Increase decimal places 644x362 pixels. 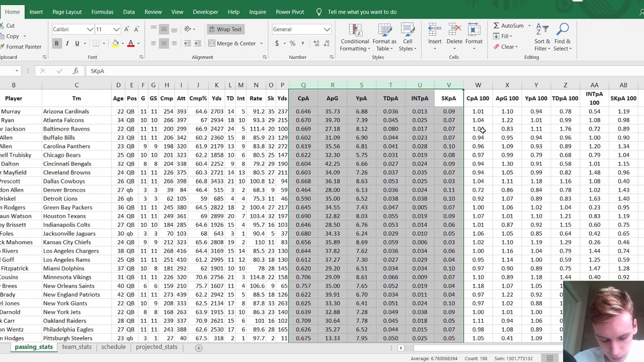pos(315,44)
